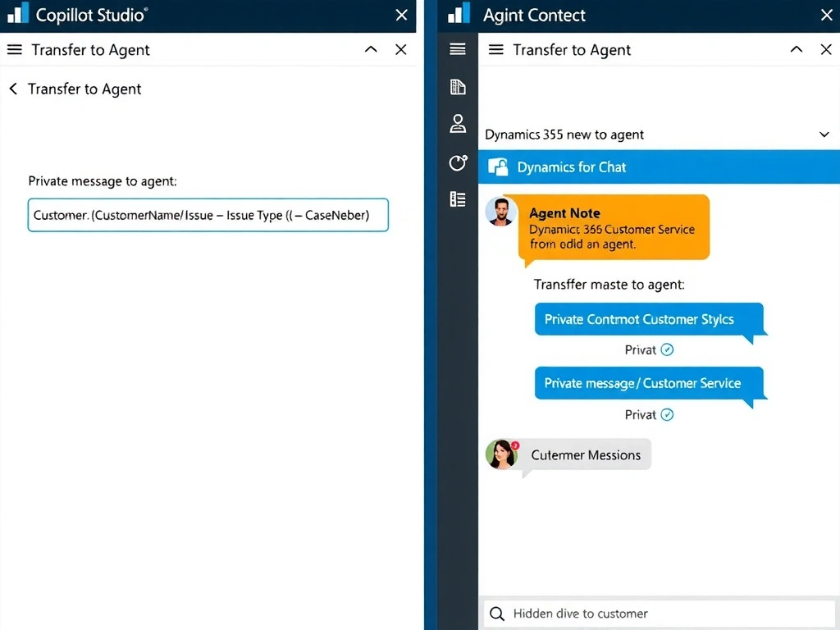
Task: Click Private Contmot Customer Stylcs message bubble
Action: pos(650,319)
